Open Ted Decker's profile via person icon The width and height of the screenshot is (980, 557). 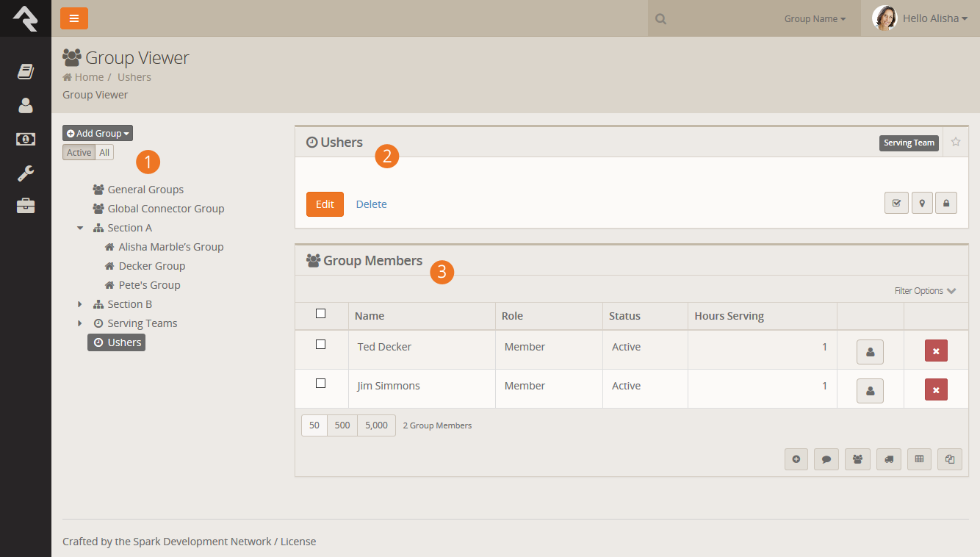tap(870, 351)
